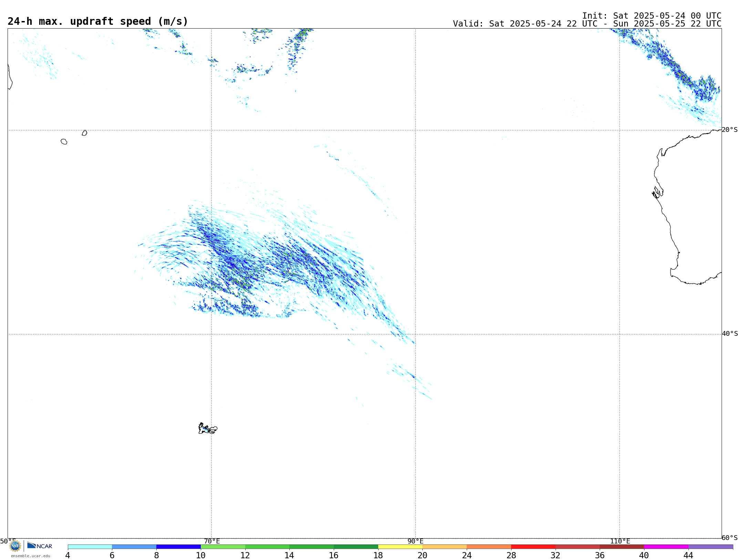Choose the 20–24 m/s light orange swatch
The width and height of the screenshot is (744, 560).
[x=445, y=547]
